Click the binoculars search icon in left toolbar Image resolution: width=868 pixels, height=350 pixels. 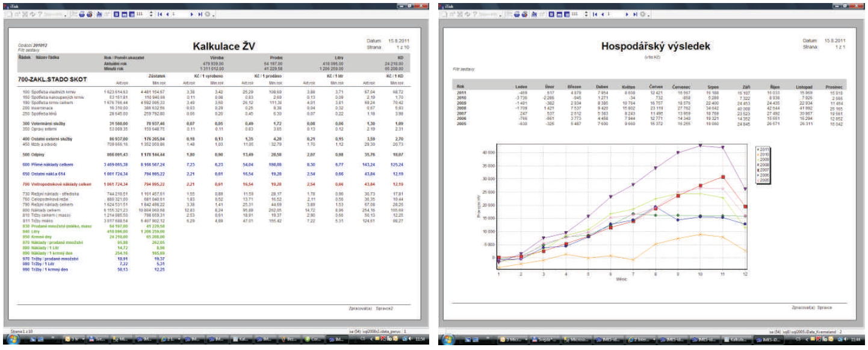click(99, 13)
